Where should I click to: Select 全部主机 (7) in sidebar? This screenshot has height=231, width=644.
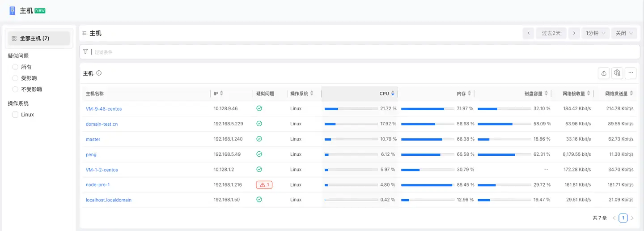pyautogui.click(x=39, y=38)
